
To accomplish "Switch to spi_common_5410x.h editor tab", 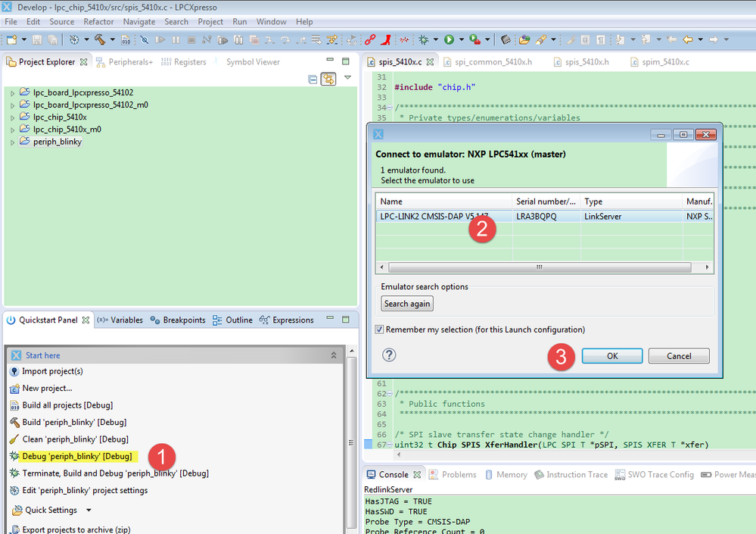I will pyautogui.click(x=487, y=62).
